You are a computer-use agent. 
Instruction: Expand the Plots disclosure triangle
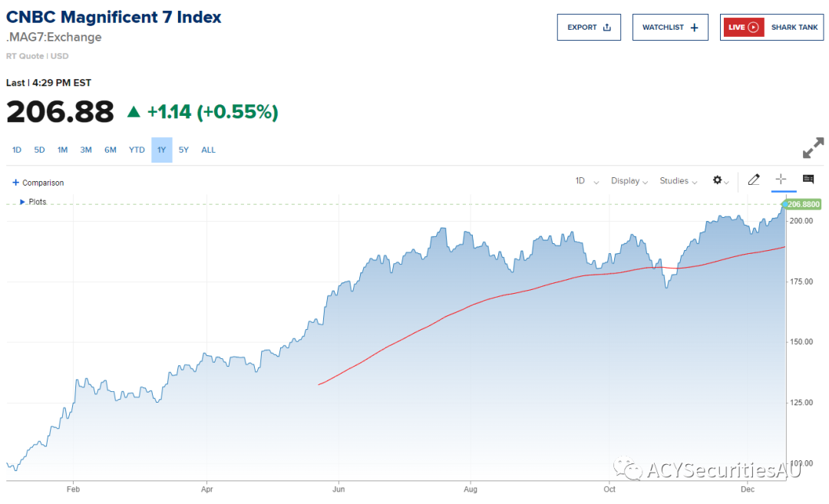tap(23, 202)
